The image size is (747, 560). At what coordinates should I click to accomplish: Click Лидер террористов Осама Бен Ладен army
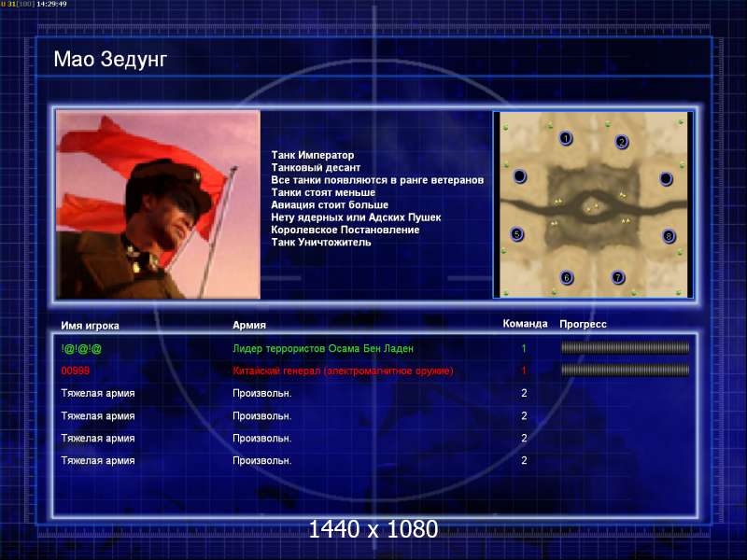point(323,348)
